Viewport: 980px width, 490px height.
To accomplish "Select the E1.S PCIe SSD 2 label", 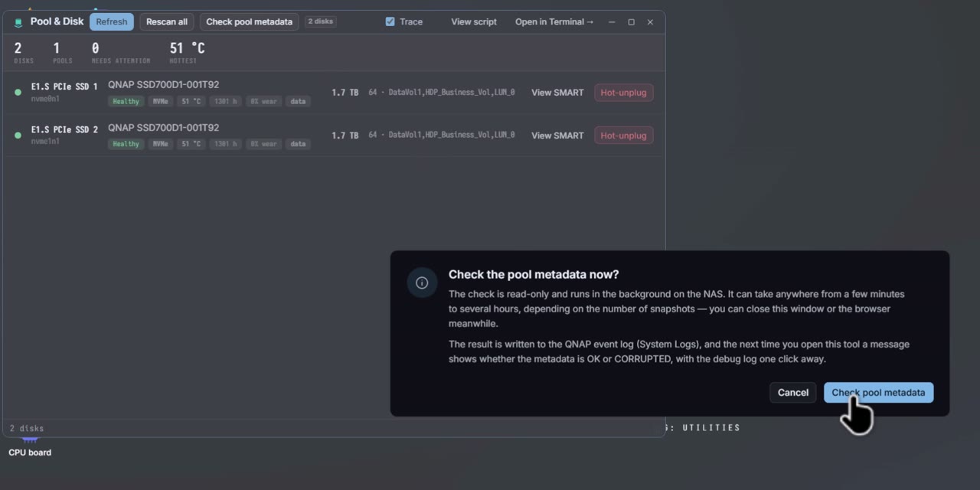I will 64,129.
